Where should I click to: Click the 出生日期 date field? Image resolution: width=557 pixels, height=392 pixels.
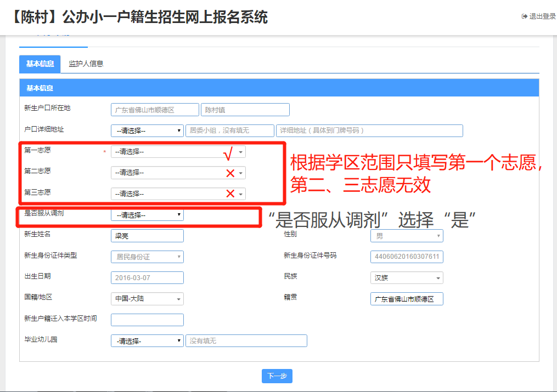coord(147,277)
